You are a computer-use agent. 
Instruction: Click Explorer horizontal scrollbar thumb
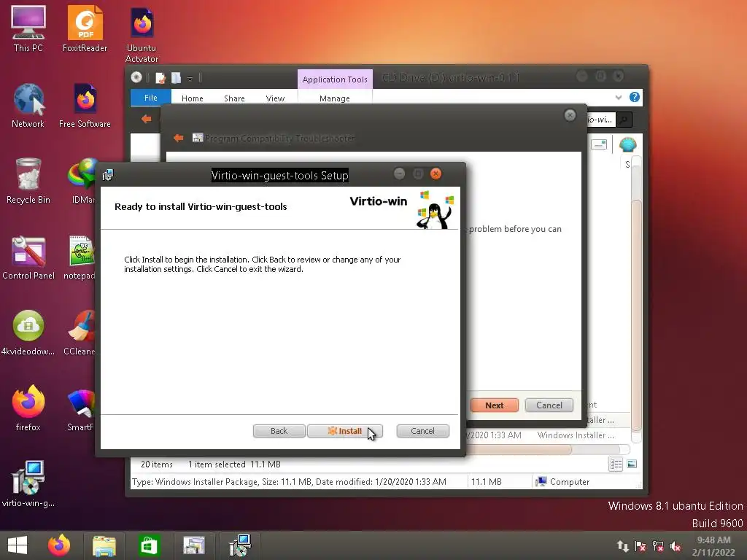[519, 449]
